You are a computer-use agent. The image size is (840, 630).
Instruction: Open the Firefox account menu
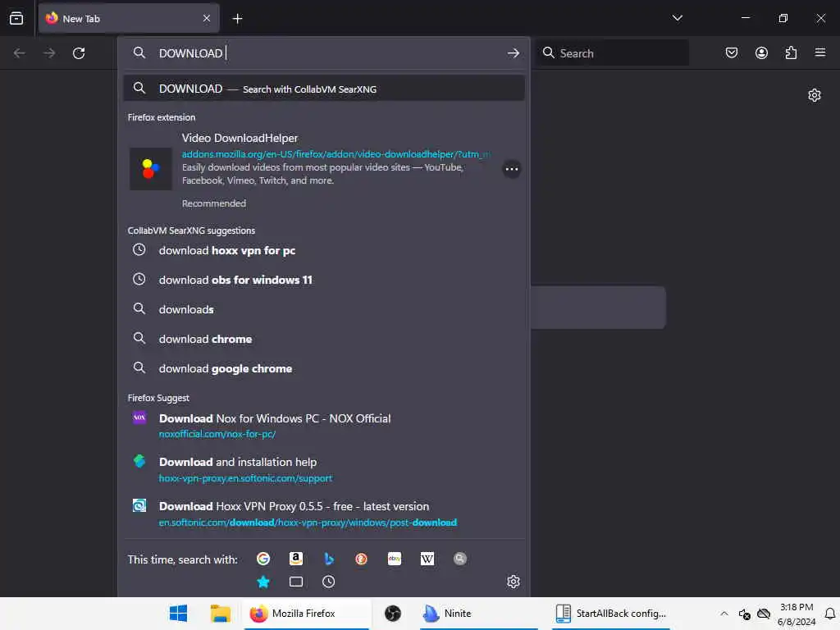761,52
